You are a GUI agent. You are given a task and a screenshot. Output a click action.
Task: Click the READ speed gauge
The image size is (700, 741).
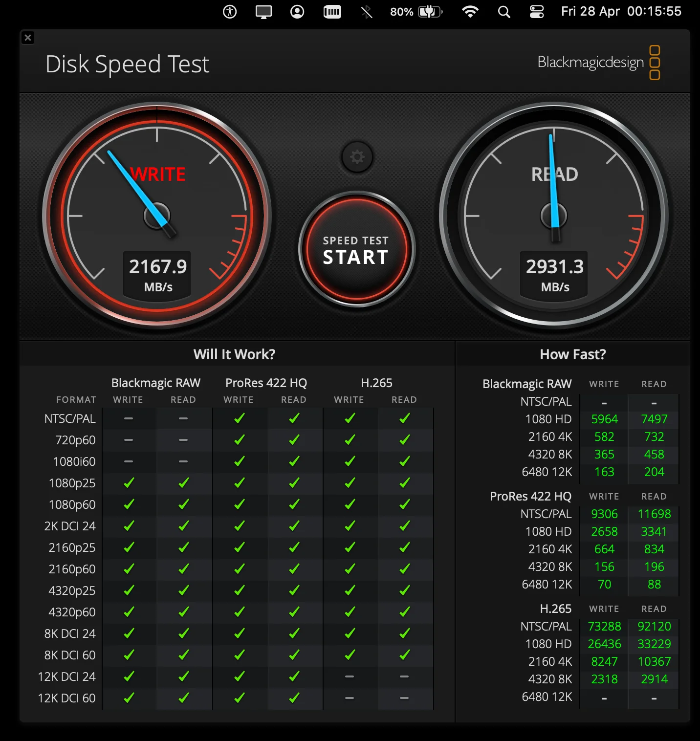(554, 215)
